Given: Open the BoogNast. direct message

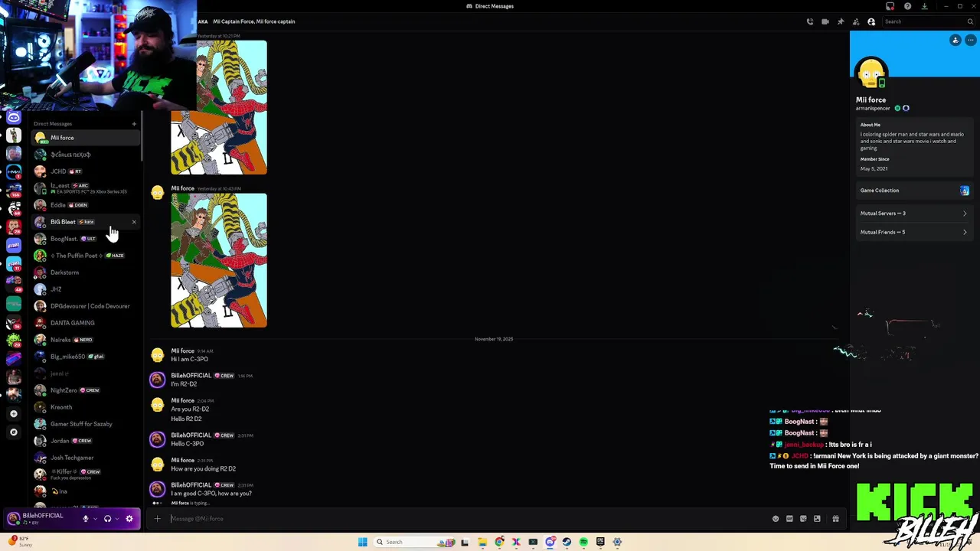Looking at the screenshot, I should (86, 239).
